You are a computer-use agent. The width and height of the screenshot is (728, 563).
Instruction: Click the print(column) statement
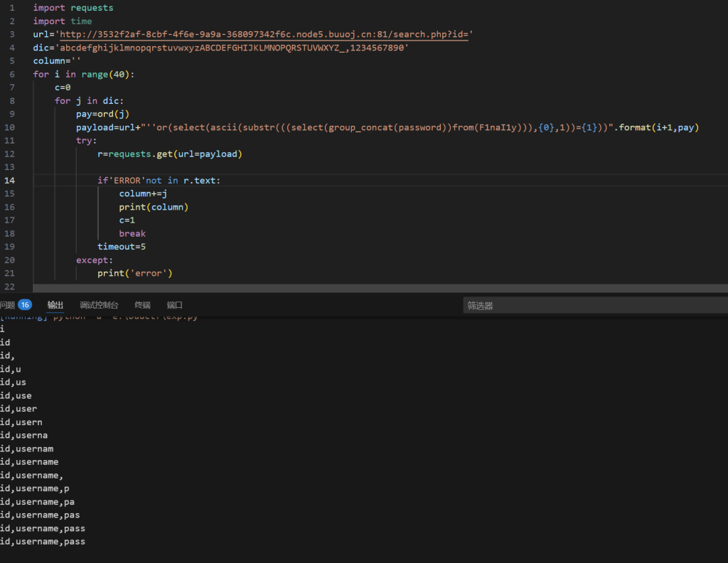(154, 207)
